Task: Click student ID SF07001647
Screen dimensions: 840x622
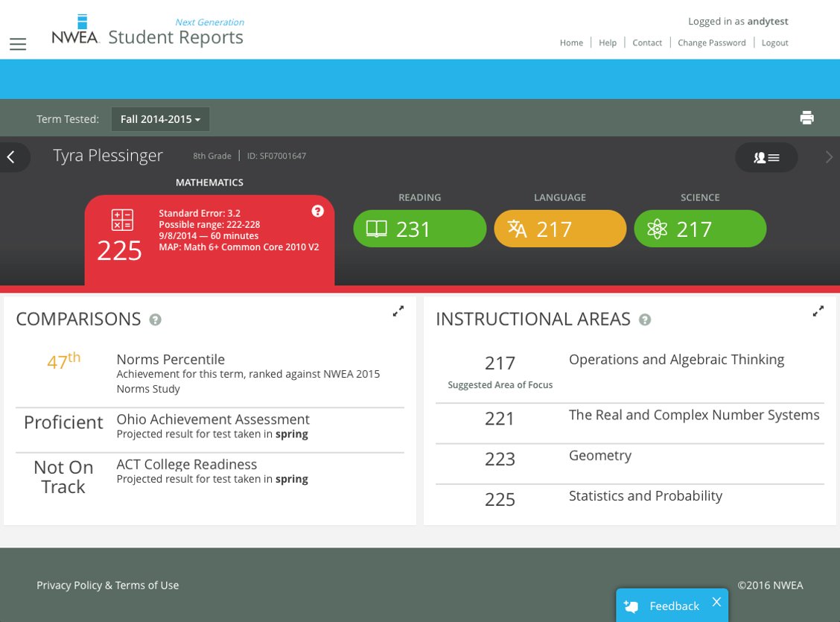Action: point(276,156)
